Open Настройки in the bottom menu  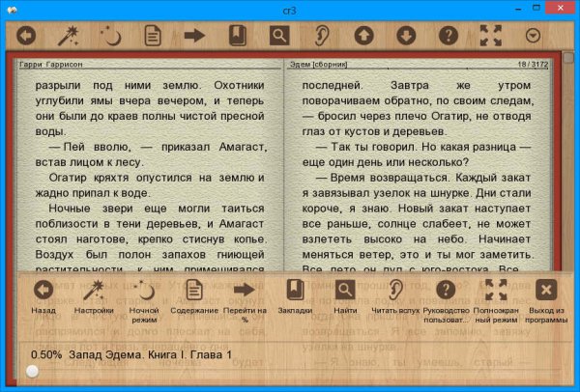tap(94, 290)
